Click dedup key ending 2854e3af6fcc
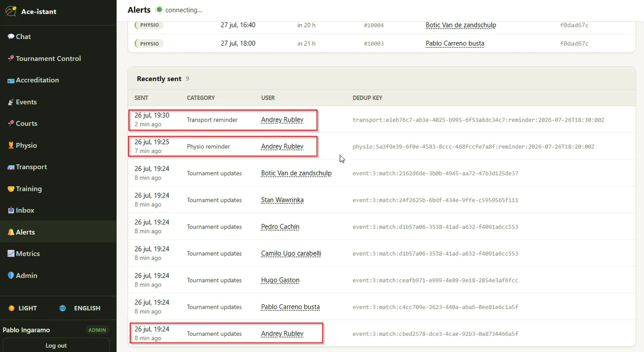This screenshot has width=644, height=352. click(x=435, y=280)
